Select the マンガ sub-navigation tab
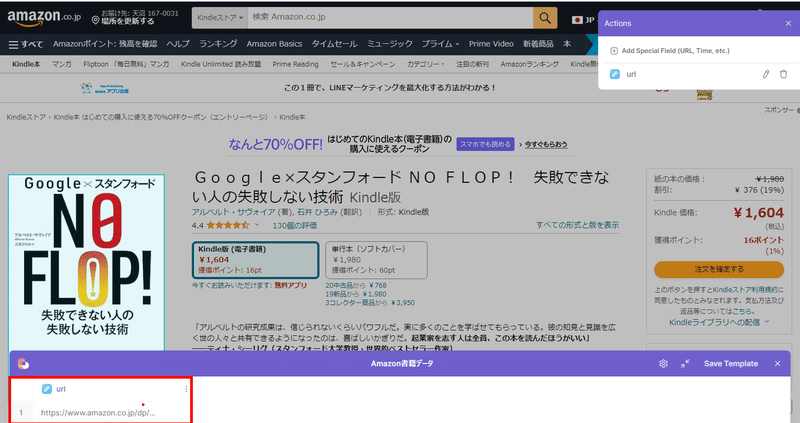The image size is (800, 423). point(62,64)
